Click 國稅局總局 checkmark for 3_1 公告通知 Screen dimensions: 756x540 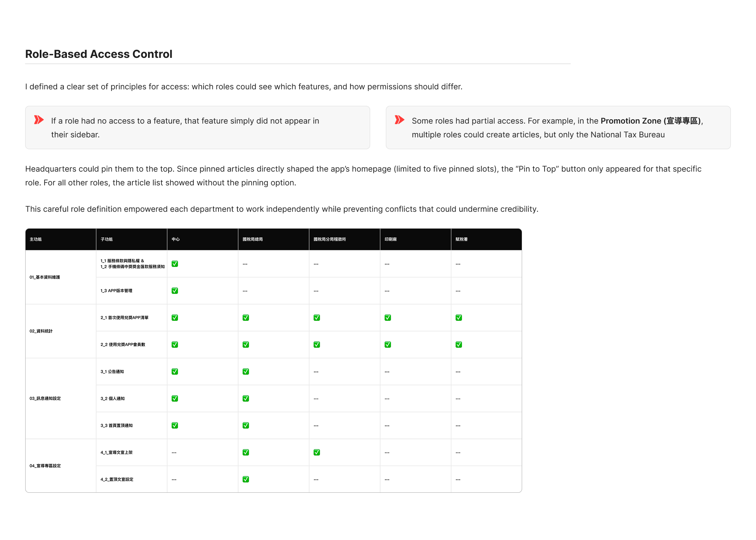pyautogui.click(x=246, y=372)
